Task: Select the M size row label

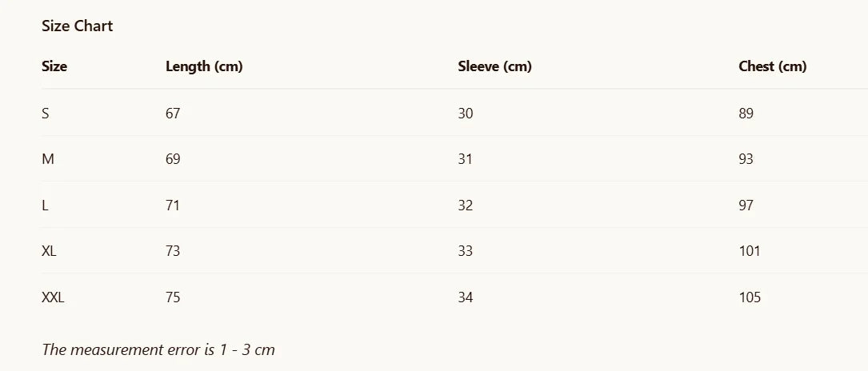Action: point(48,159)
